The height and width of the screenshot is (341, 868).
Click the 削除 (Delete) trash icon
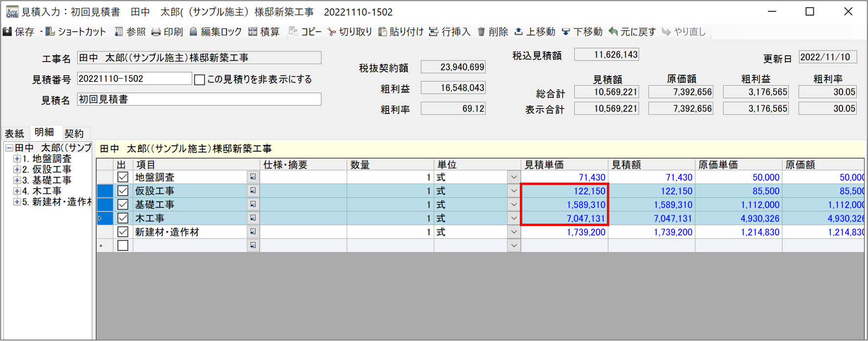481,32
